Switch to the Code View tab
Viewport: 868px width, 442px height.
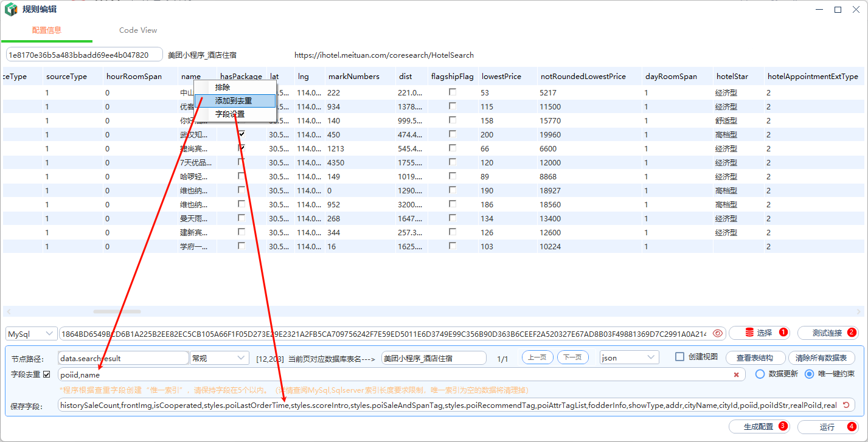click(138, 30)
